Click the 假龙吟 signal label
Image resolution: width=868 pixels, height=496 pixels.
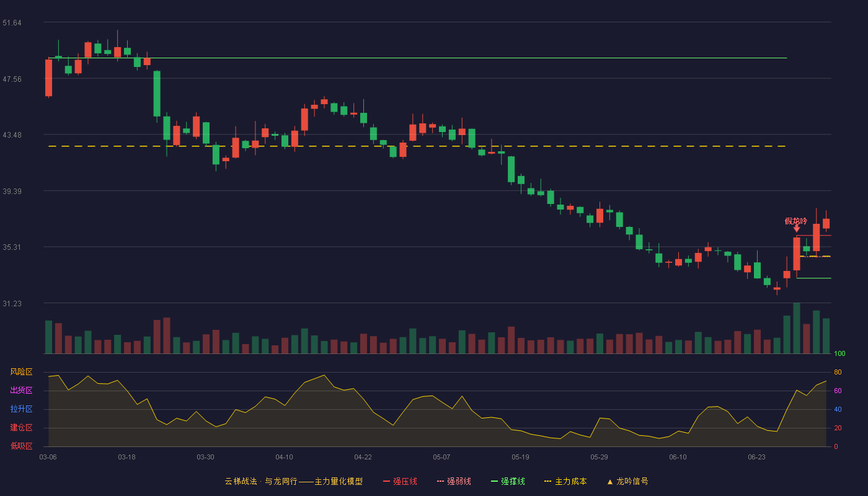coord(796,221)
